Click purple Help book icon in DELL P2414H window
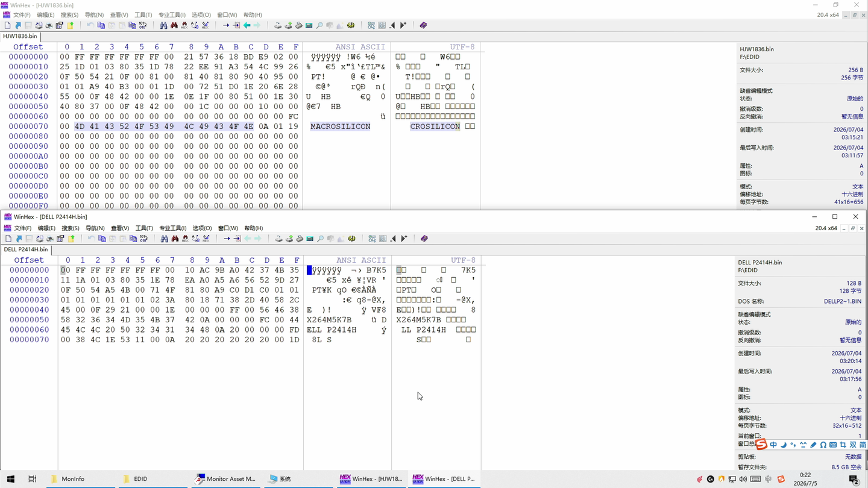 click(424, 239)
